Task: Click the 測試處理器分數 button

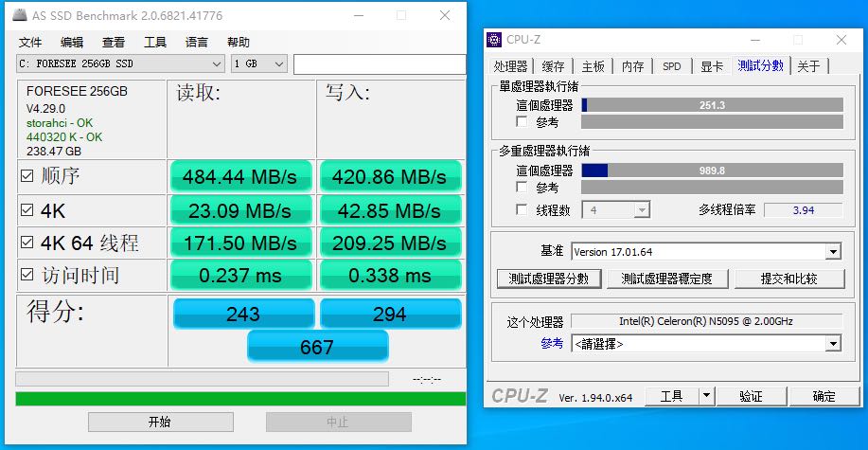Action: 549,279
